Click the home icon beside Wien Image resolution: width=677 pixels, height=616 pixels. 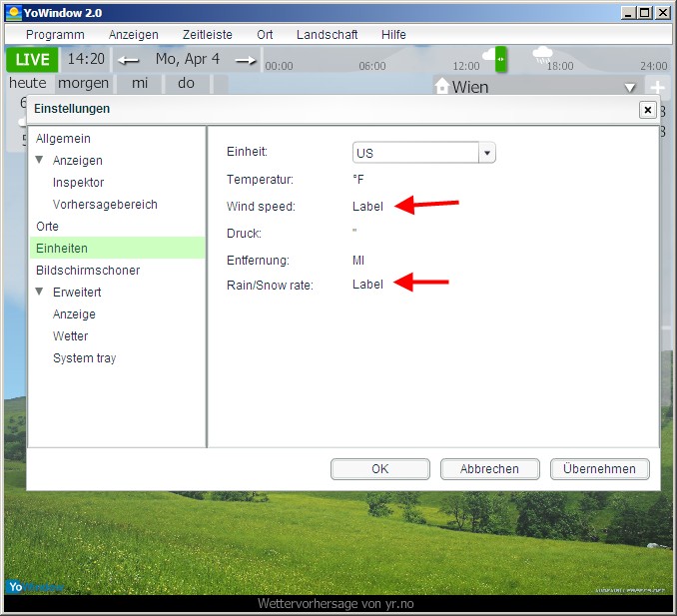pos(442,87)
